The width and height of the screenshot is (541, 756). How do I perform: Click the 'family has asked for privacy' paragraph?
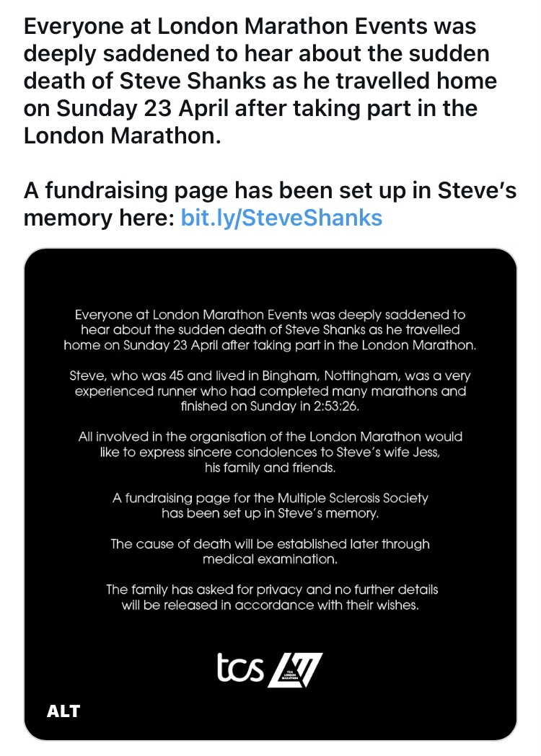272,597
